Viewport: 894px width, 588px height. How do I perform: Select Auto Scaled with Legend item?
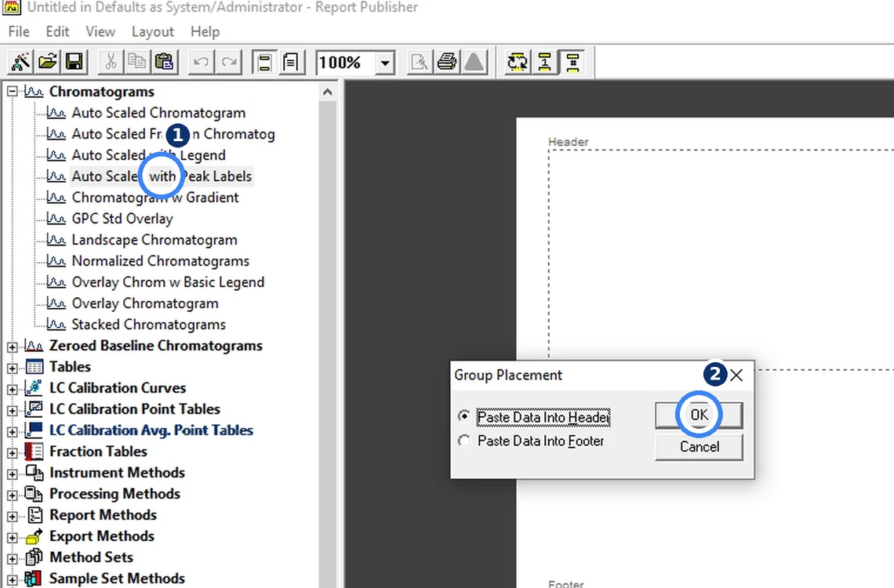tap(148, 155)
